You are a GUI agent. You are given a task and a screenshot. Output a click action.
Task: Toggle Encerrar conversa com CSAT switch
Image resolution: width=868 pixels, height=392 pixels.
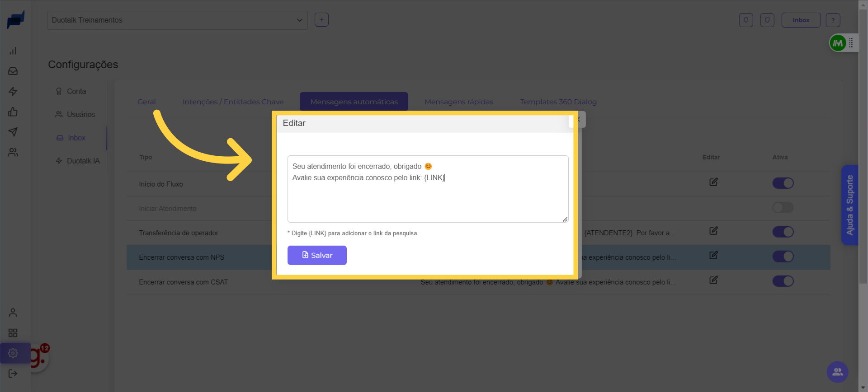click(783, 281)
